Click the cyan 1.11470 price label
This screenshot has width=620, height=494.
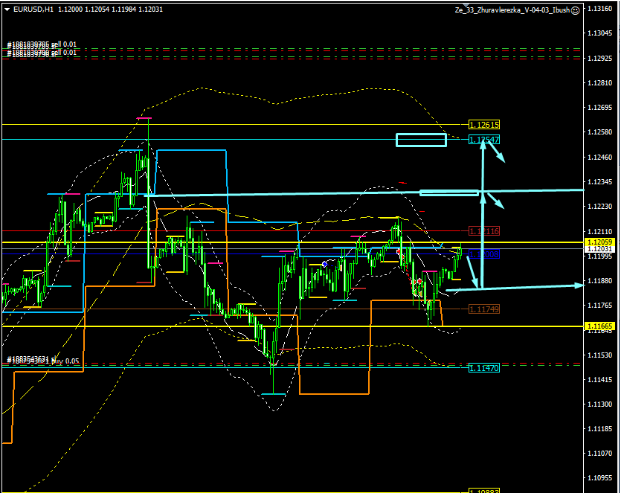(483, 368)
